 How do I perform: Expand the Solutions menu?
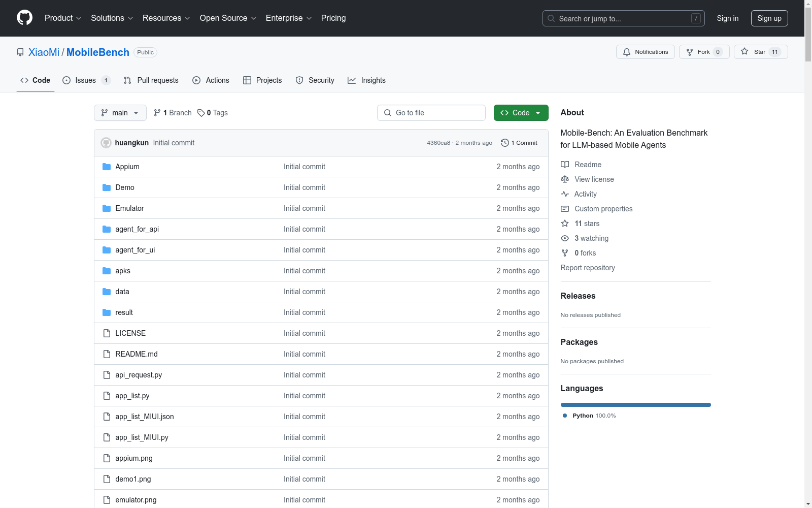pos(112,18)
